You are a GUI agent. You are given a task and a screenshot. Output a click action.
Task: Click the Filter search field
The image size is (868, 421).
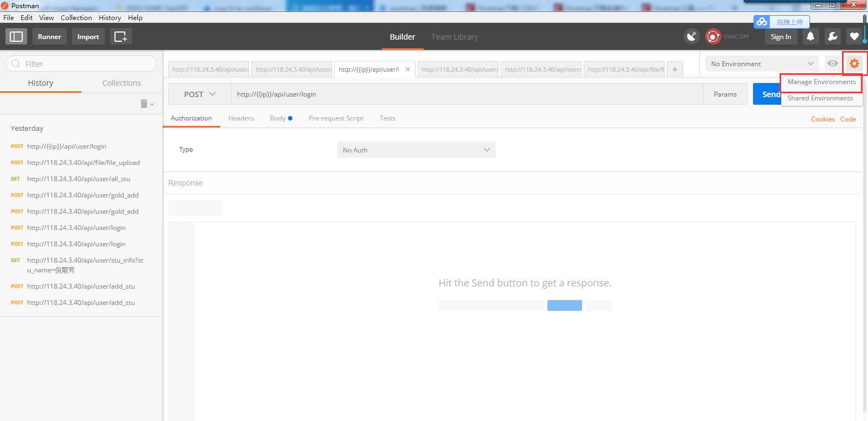point(81,63)
